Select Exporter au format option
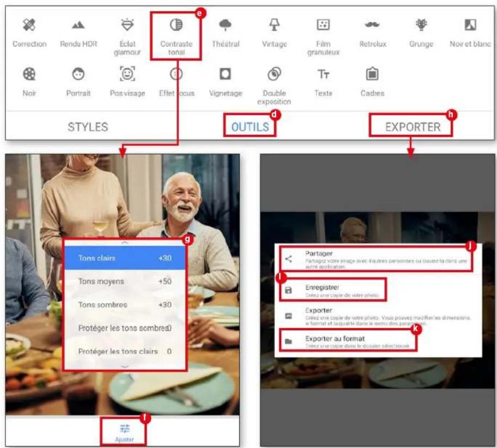The width and height of the screenshot is (497, 448). tap(378, 341)
